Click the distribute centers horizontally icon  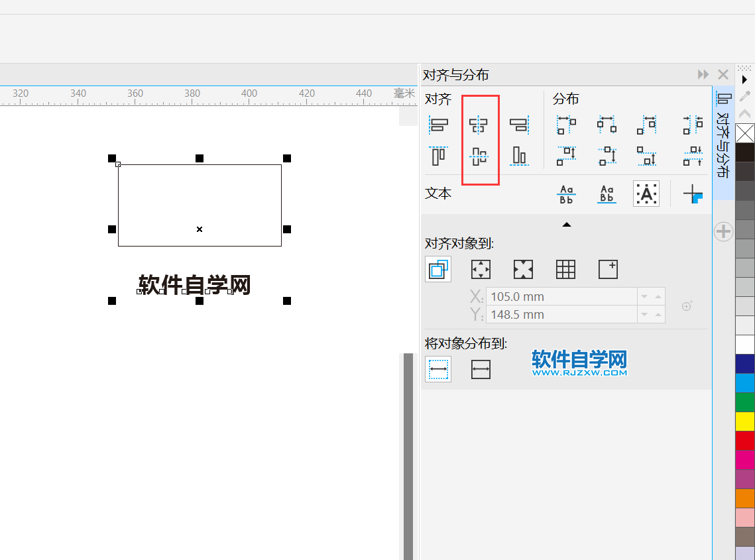pos(607,125)
